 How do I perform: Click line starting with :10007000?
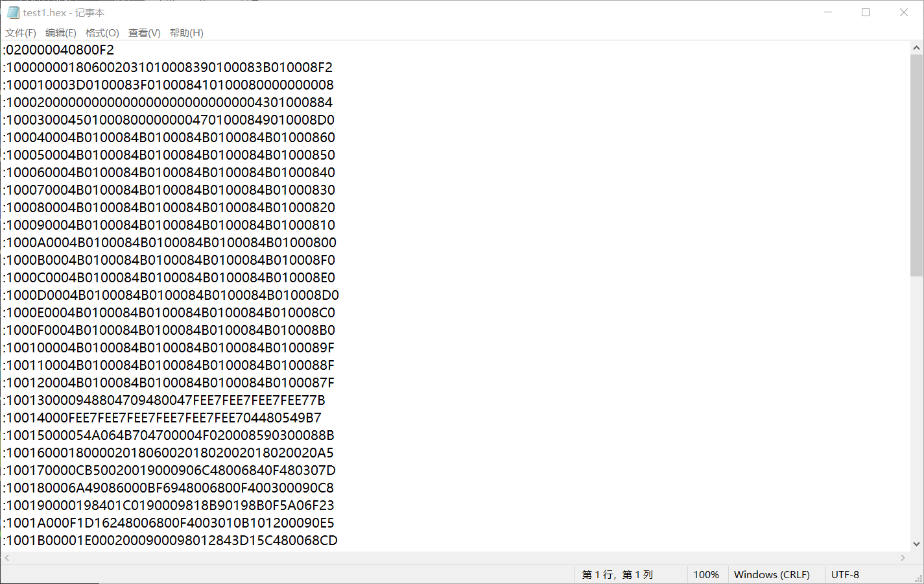click(169, 190)
